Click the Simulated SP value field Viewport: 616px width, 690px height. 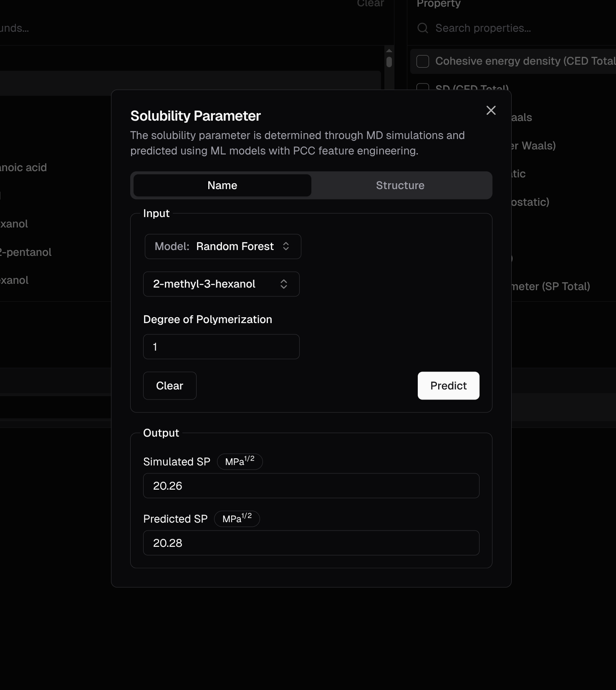pyautogui.click(x=311, y=485)
